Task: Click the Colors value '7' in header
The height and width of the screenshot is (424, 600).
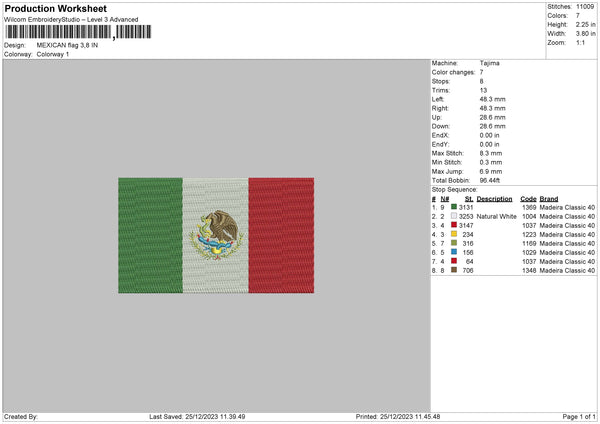Action: tap(578, 16)
